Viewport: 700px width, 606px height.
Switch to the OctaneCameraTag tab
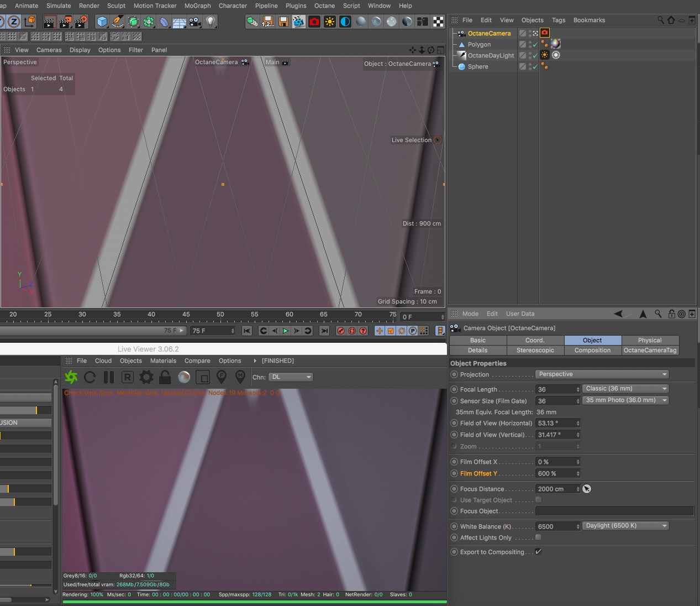point(650,350)
